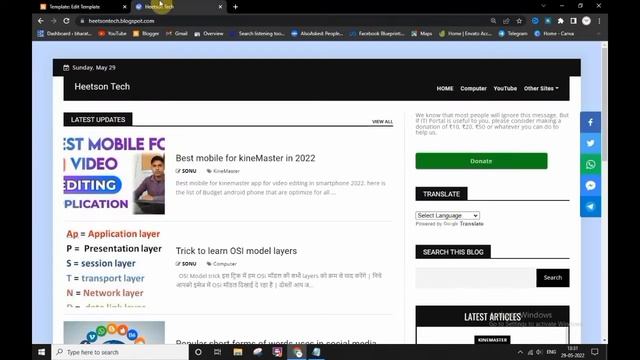Share on Twitter via floating sidebar
This screenshot has width=640, height=360.
590,143
